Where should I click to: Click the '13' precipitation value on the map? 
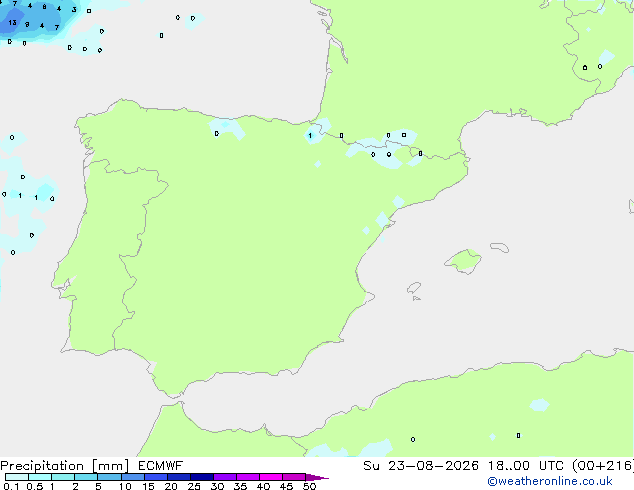tap(13, 23)
